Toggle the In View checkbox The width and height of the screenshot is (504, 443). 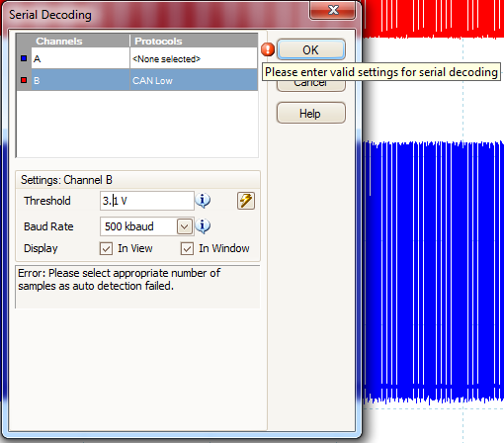(x=106, y=248)
